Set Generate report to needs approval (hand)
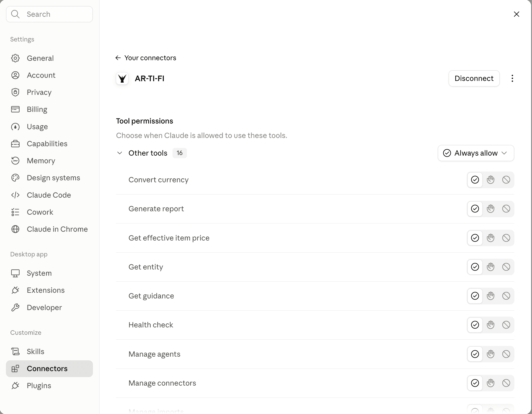The height and width of the screenshot is (414, 532). (491, 209)
